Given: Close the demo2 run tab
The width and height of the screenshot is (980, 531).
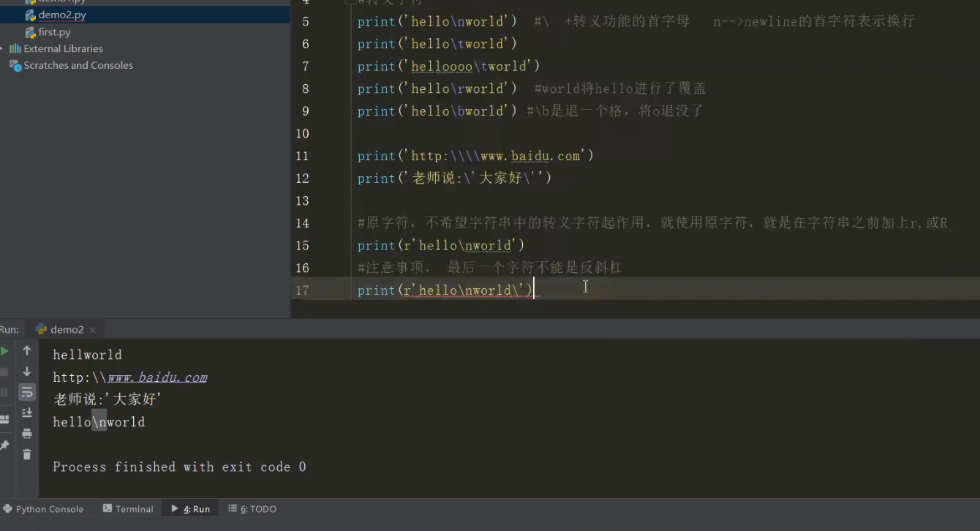Looking at the screenshot, I should [92, 330].
